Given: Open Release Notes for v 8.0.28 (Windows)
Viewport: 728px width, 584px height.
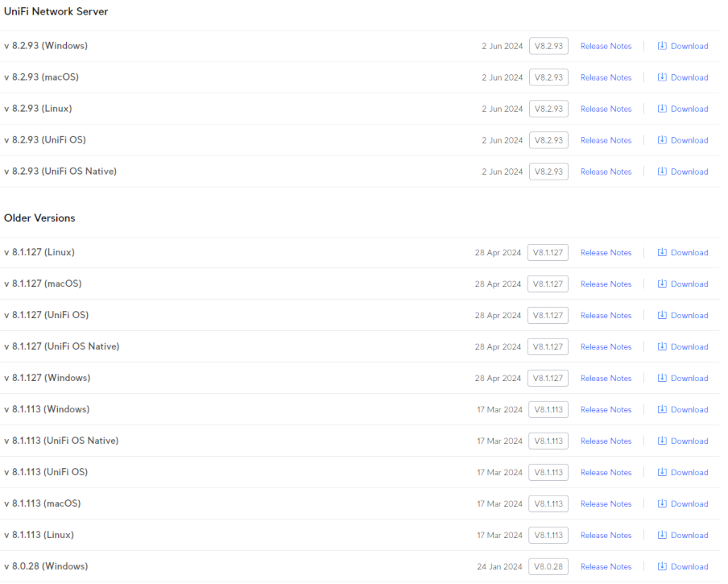Looking at the screenshot, I should click(x=606, y=567).
